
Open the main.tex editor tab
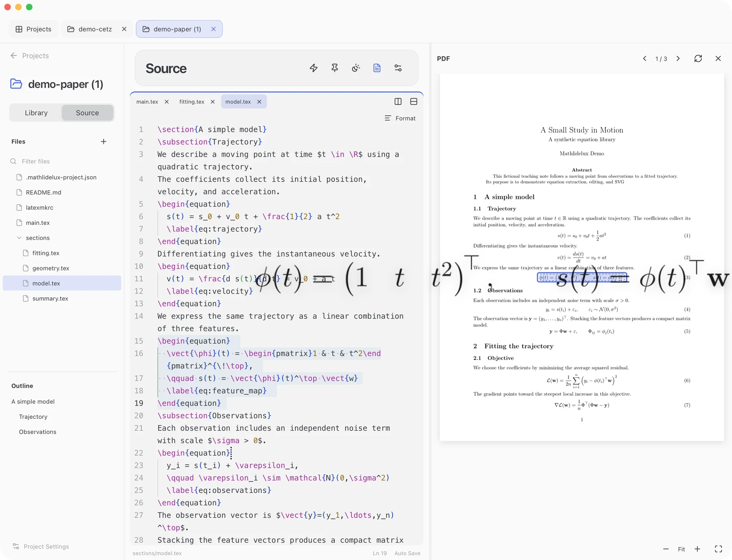(x=147, y=102)
